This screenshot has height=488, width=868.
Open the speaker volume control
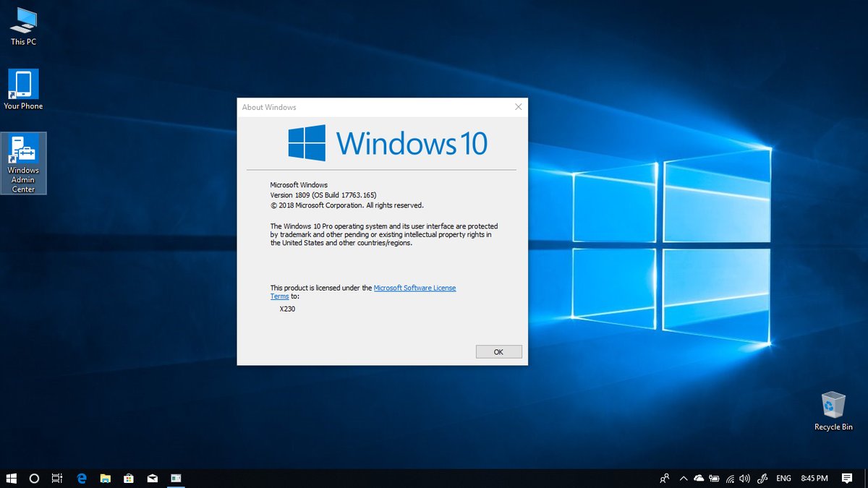[x=746, y=479]
